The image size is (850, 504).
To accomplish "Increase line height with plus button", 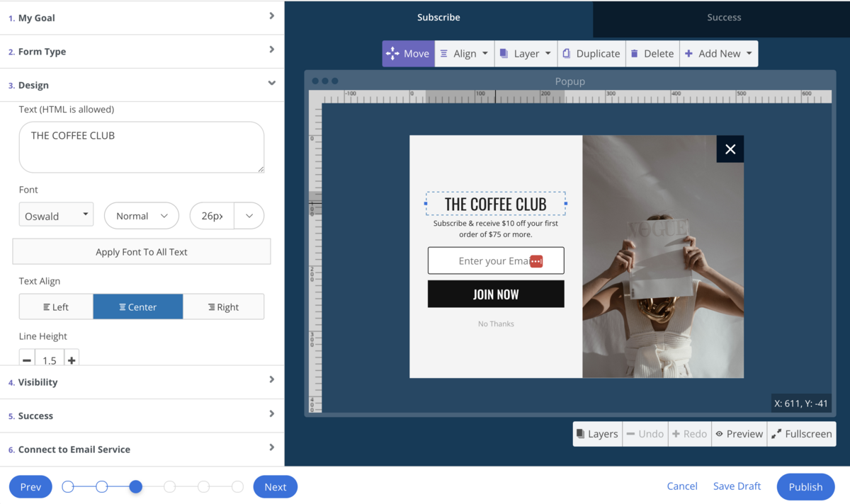I will click(x=72, y=360).
